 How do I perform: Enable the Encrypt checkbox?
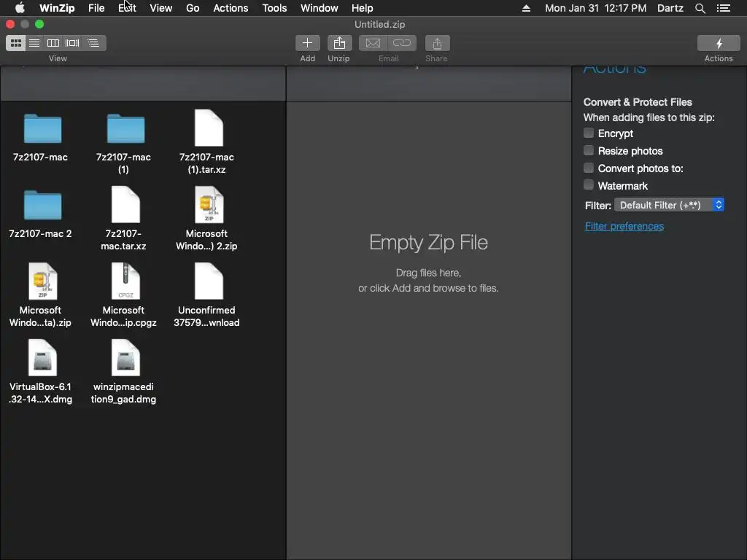(x=589, y=133)
